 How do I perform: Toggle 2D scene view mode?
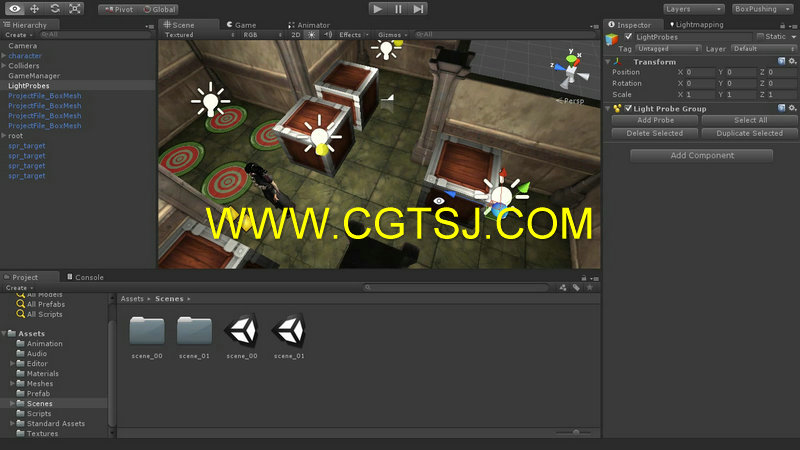[295, 35]
